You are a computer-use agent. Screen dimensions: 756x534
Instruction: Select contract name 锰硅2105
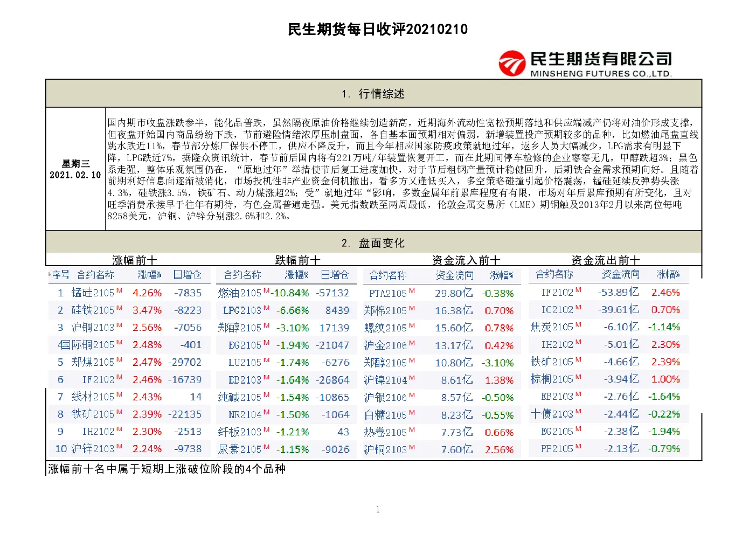[x=93, y=293]
